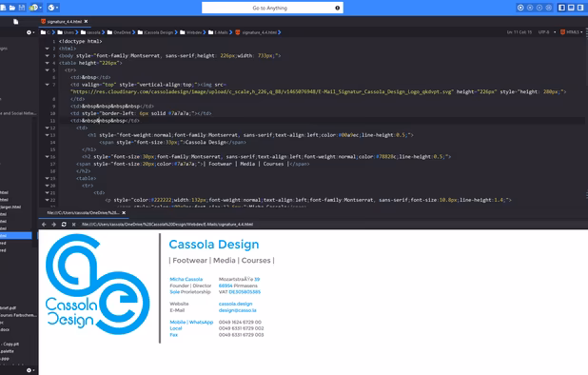The height and width of the screenshot is (375, 588).
Task: Collapse the tr fold on line 5
Action: (48, 70)
